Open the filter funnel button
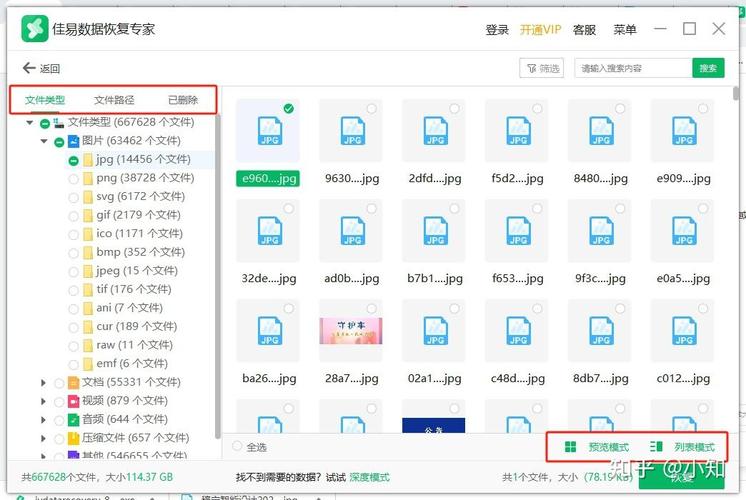This screenshot has height=500, width=746. [542, 69]
